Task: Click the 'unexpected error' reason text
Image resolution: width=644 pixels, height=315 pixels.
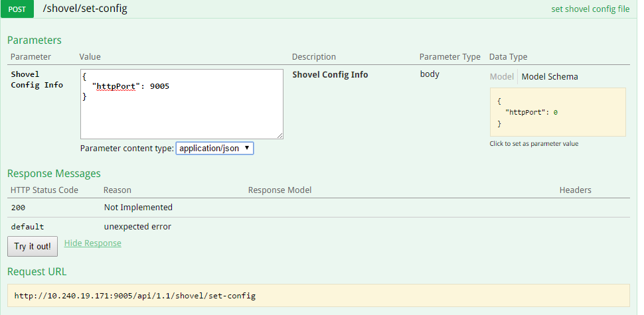Action: tap(137, 227)
